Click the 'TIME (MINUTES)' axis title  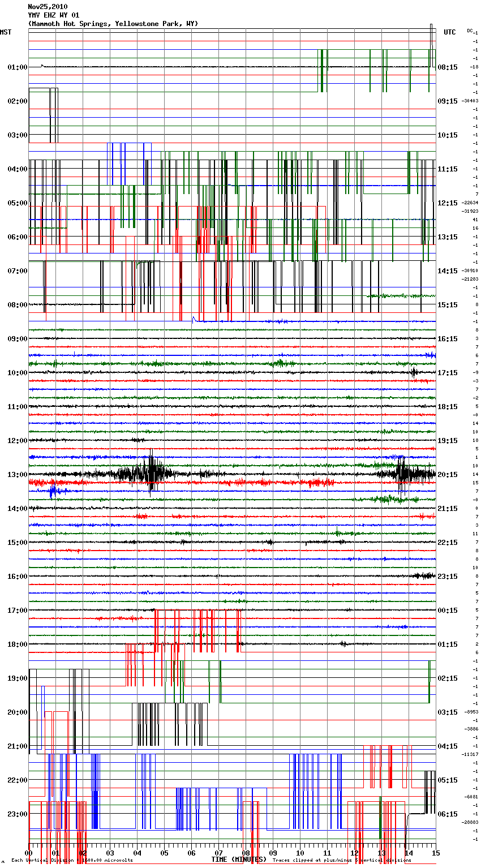tap(238, 860)
